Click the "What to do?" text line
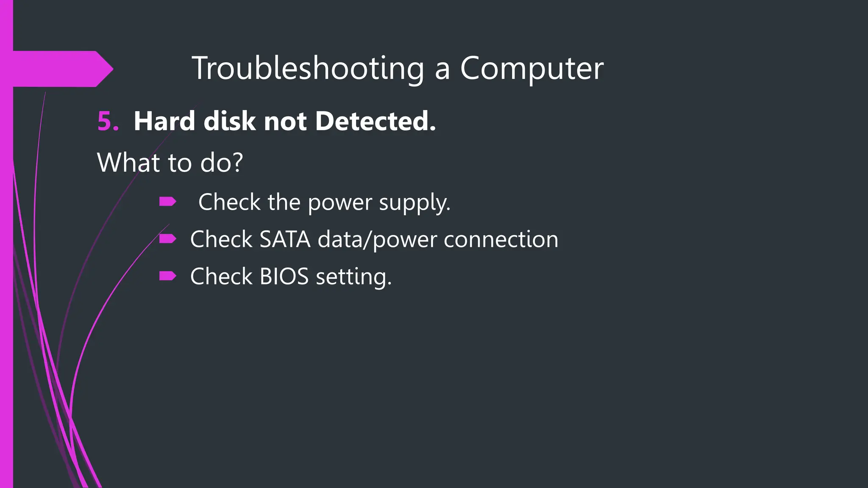This screenshot has width=868, height=488. [x=170, y=162]
